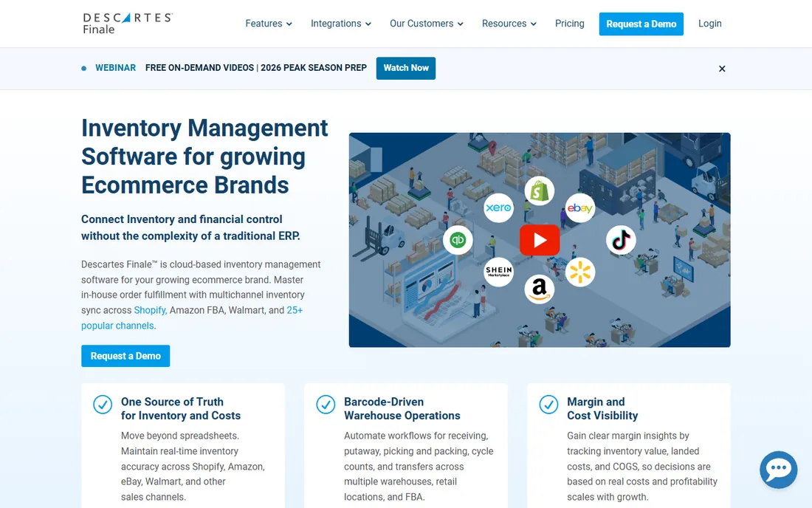Expand the Features dropdown menu
The height and width of the screenshot is (508, 812).
pos(268,24)
